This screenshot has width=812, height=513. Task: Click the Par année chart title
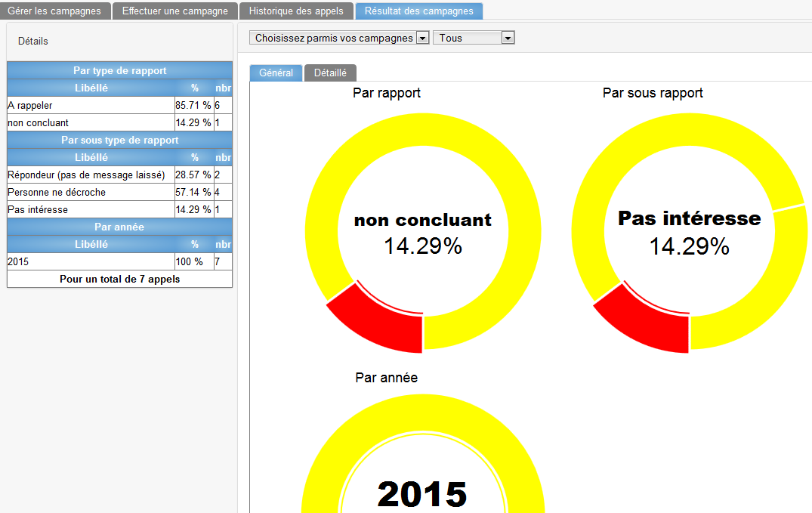386,377
